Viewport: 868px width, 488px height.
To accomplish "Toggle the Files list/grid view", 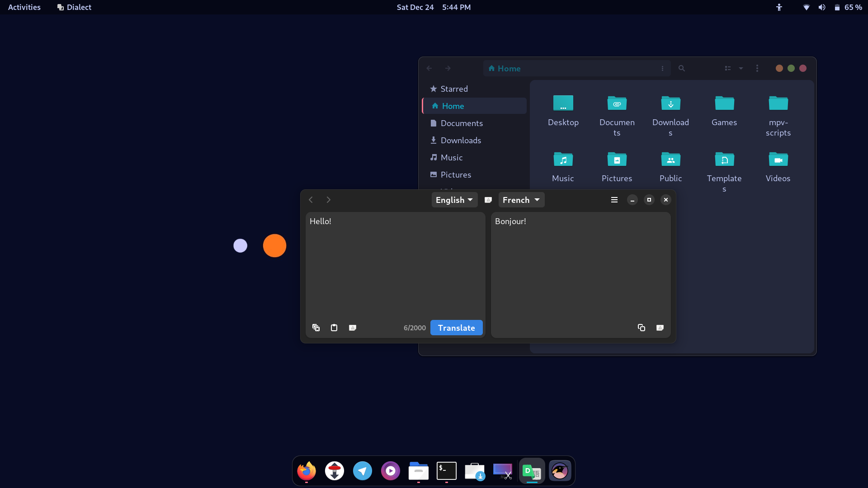I will point(727,68).
